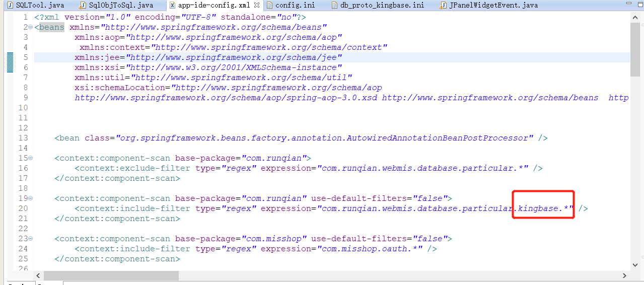Switch to the SQLTool.java tab

(x=39, y=5)
